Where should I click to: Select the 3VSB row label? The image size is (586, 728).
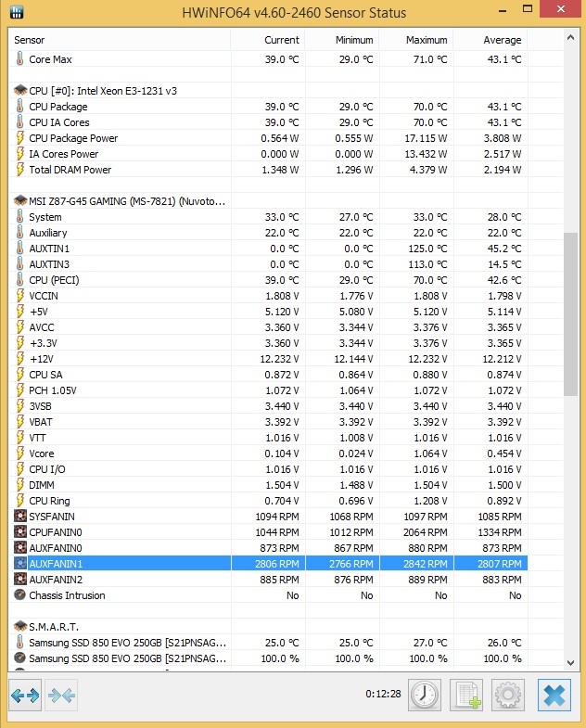coord(40,407)
